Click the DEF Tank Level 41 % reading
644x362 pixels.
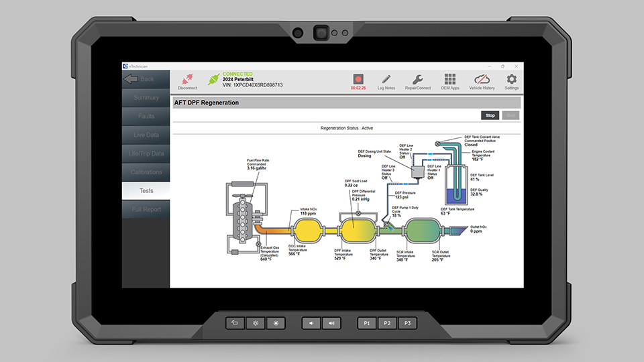coord(482,177)
